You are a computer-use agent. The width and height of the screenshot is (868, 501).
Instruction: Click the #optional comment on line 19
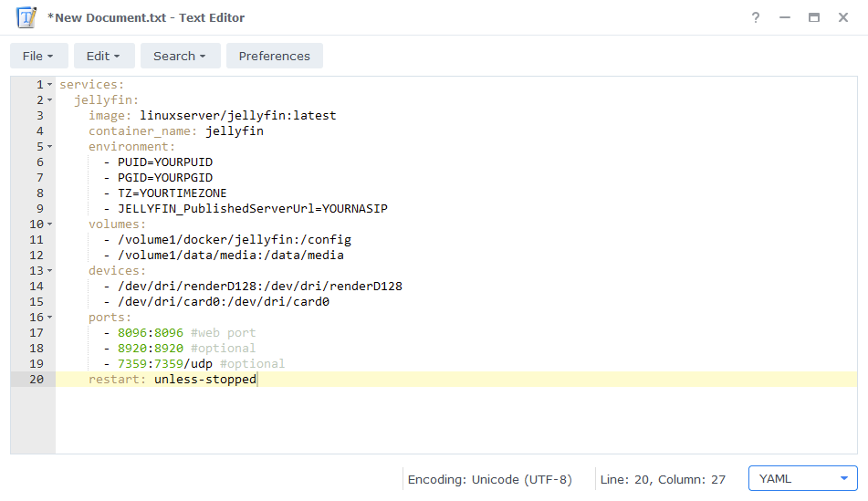click(253, 364)
